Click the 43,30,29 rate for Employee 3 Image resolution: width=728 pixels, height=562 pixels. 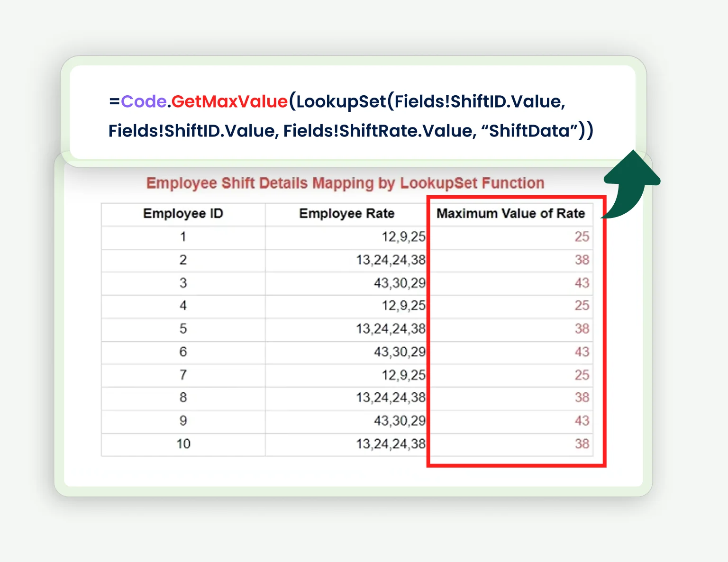point(399,283)
